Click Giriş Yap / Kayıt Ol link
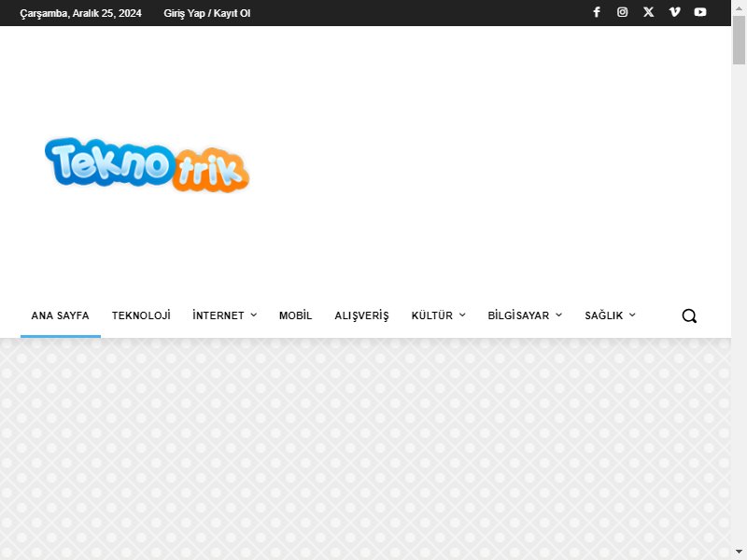 click(206, 13)
